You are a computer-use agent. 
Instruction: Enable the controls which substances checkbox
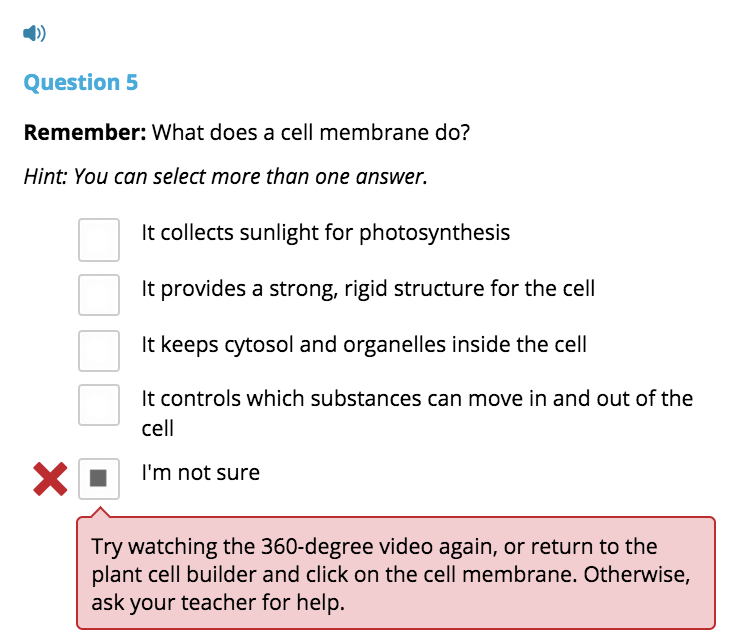coord(99,405)
